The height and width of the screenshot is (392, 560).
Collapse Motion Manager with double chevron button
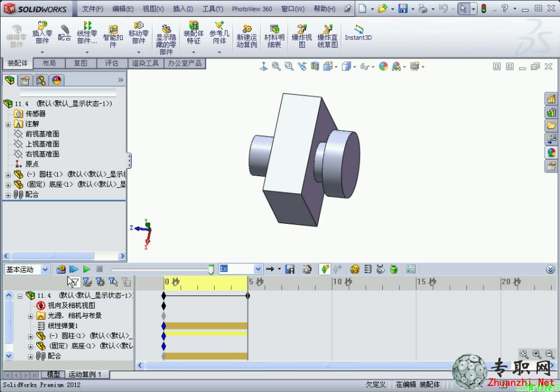(550, 270)
